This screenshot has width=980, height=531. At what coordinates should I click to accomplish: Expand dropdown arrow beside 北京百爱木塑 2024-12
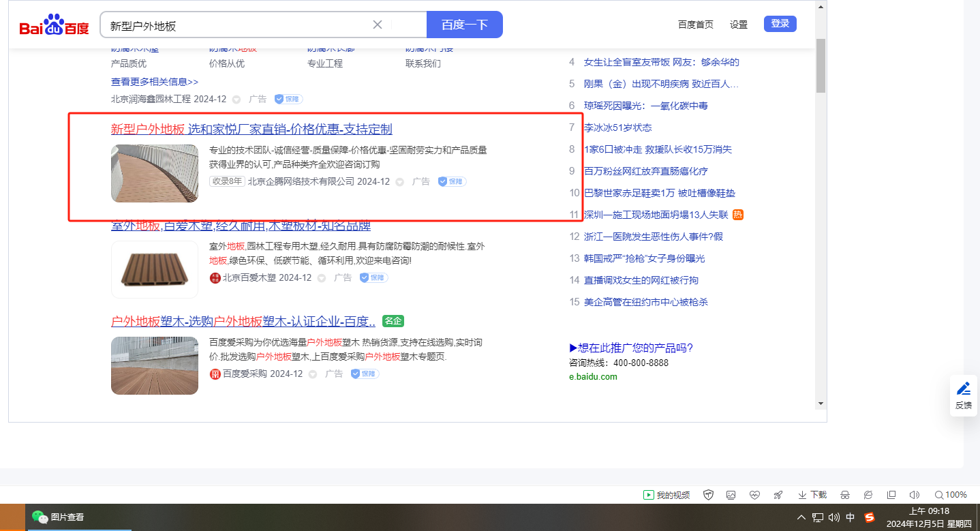tap(322, 278)
